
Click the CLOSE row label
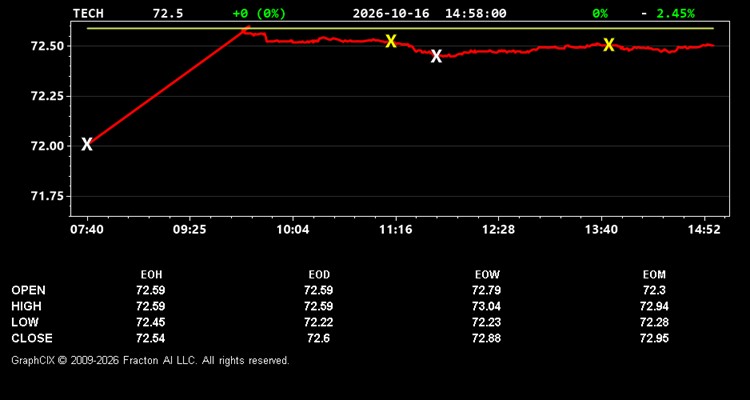coord(32,338)
